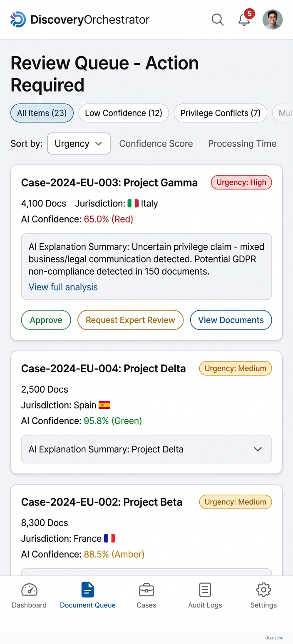This screenshot has height=644, width=293.
Task: Click the View full analysis link
Action: (x=63, y=287)
